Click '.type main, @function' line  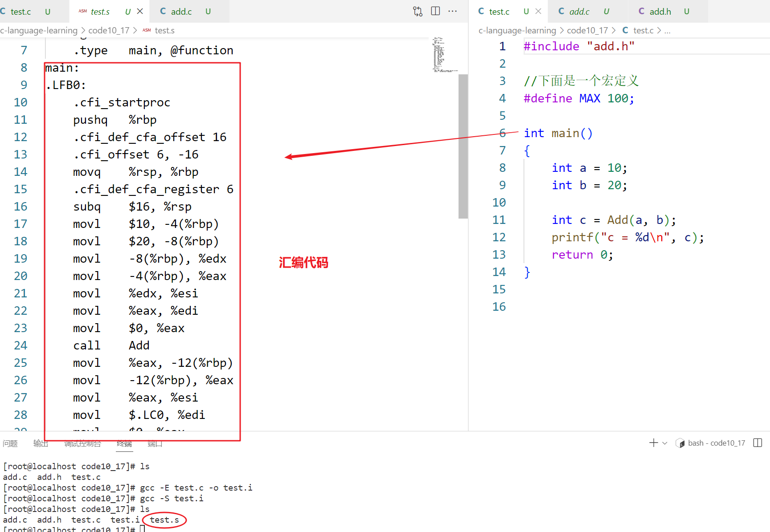pyautogui.click(x=153, y=50)
